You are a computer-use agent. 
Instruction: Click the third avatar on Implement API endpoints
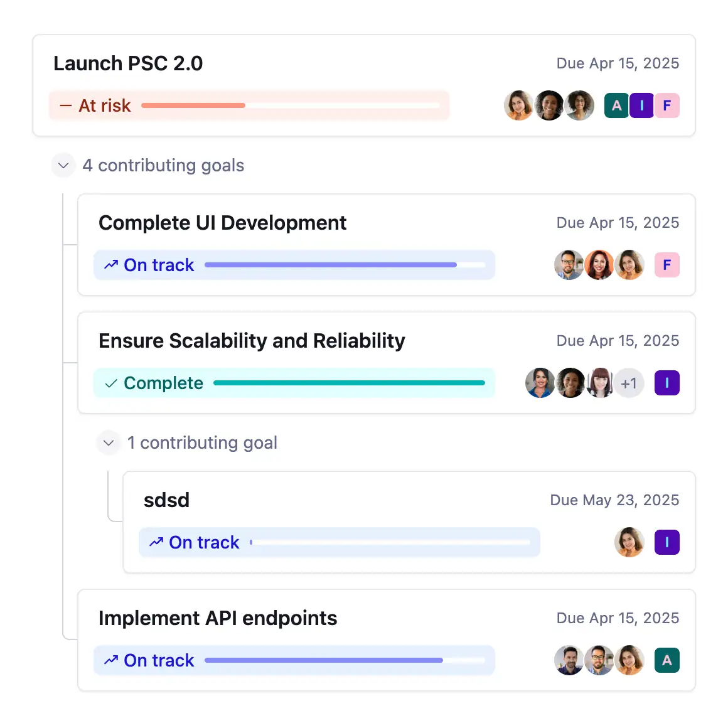pyautogui.click(x=629, y=660)
